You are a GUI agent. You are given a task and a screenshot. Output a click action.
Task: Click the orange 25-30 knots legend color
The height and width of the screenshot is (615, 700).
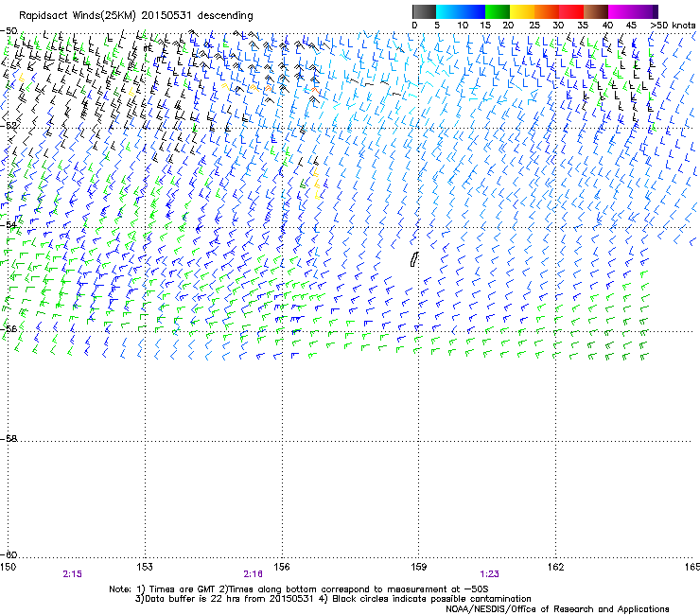[547, 11]
